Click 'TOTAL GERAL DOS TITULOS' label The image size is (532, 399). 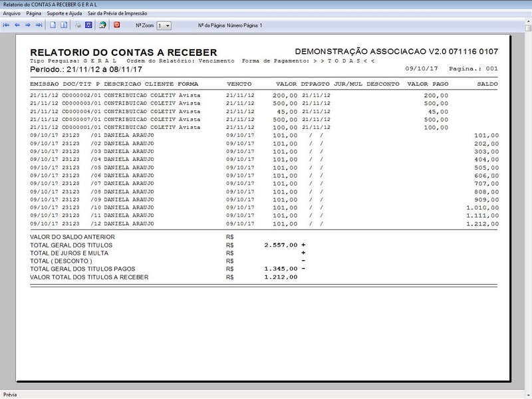pyautogui.click(x=71, y=245)
